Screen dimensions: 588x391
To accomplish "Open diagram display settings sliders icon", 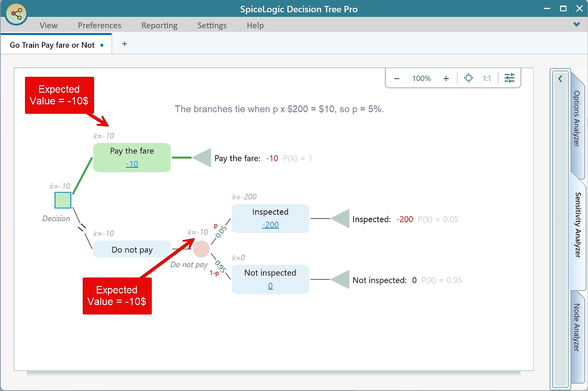I will [509, 78].
